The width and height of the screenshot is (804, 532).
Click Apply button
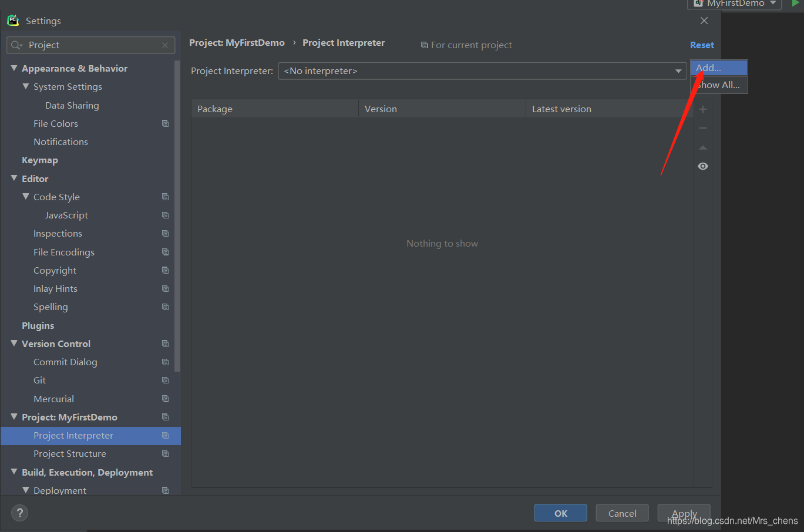[684, 513]
